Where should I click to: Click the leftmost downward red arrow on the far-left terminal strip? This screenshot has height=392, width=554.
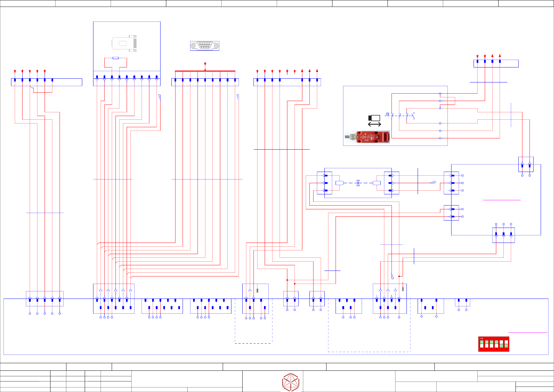click(15, 71)
